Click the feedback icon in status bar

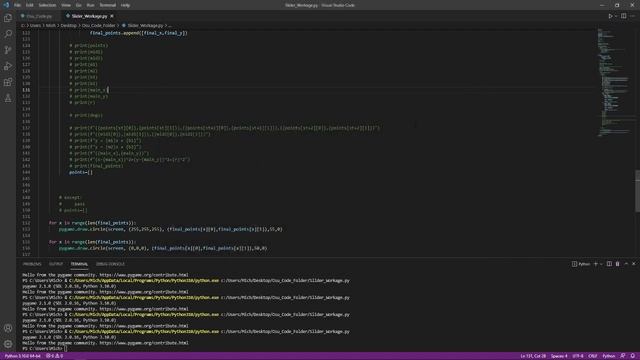[622, 356]
